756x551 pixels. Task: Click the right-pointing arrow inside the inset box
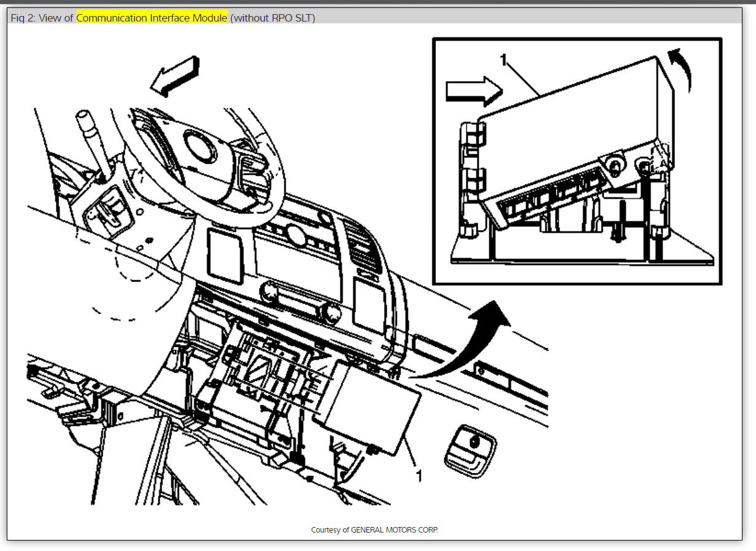point(474,91)
